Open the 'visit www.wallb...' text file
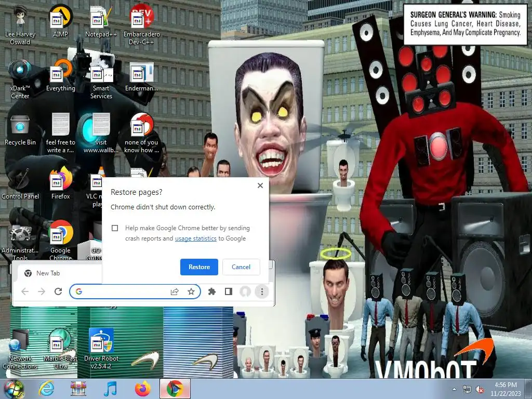The width and height of the screenshot is (532, 399). point(101,134)
